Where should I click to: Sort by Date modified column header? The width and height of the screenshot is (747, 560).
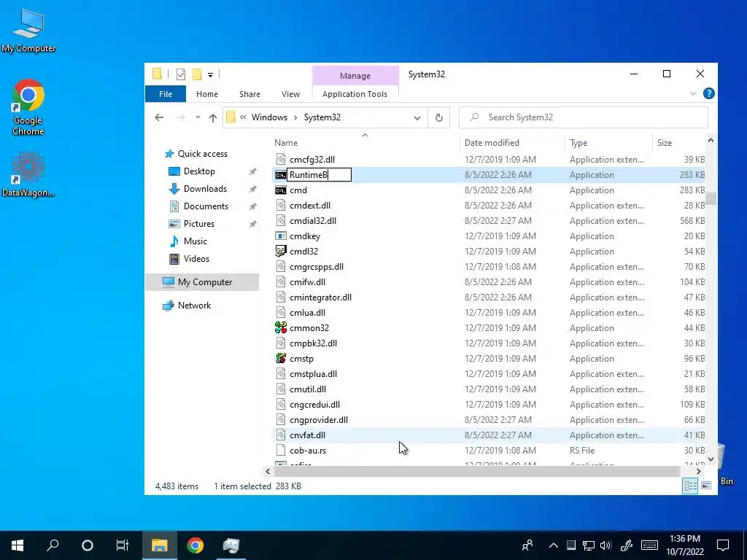point(492,142)
